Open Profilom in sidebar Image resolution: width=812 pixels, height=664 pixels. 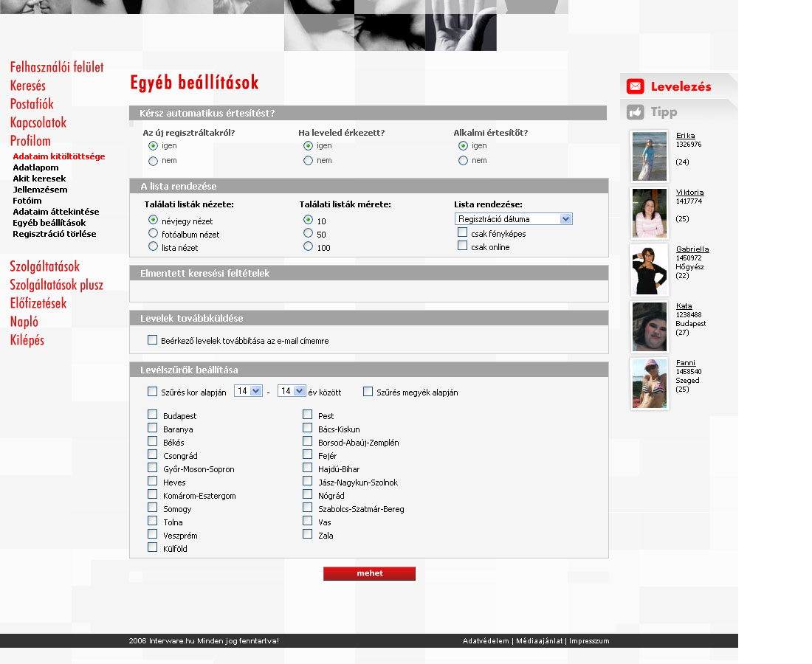click(x=30, y=141)
